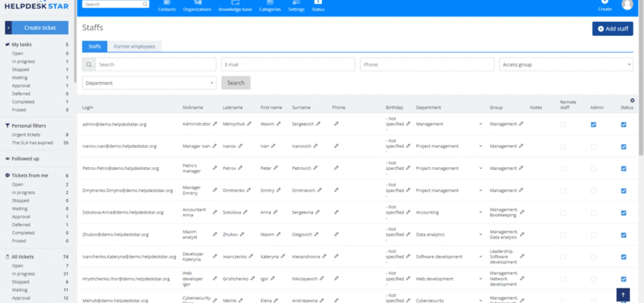Toggle Status checkbox for Ivanov.Ivan row
The width and height of the screenshot is (644, 303).
click(x=624, y=147)
